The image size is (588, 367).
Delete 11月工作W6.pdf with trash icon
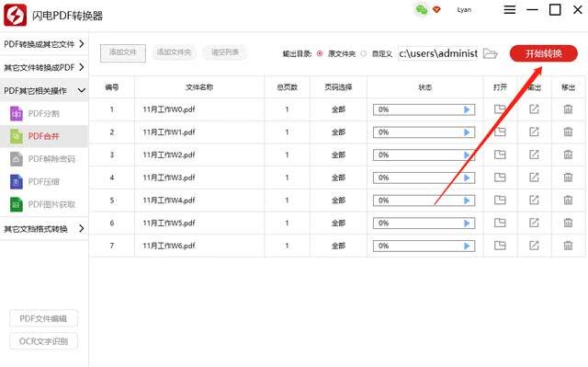coord(568,246)
